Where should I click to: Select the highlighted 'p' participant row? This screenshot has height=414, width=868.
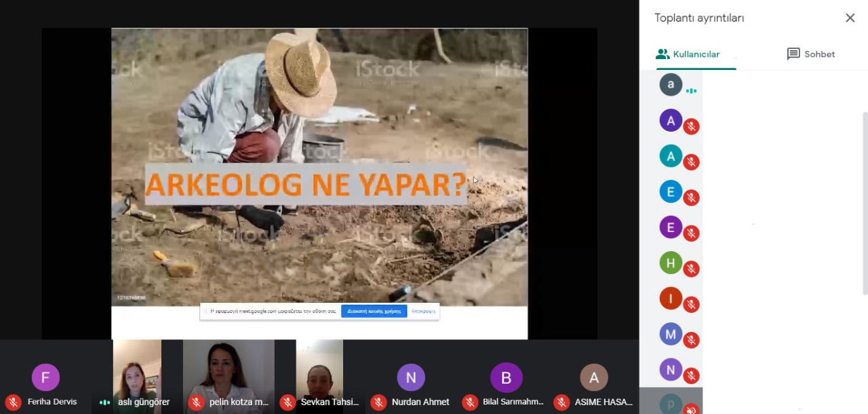(671, 401)
